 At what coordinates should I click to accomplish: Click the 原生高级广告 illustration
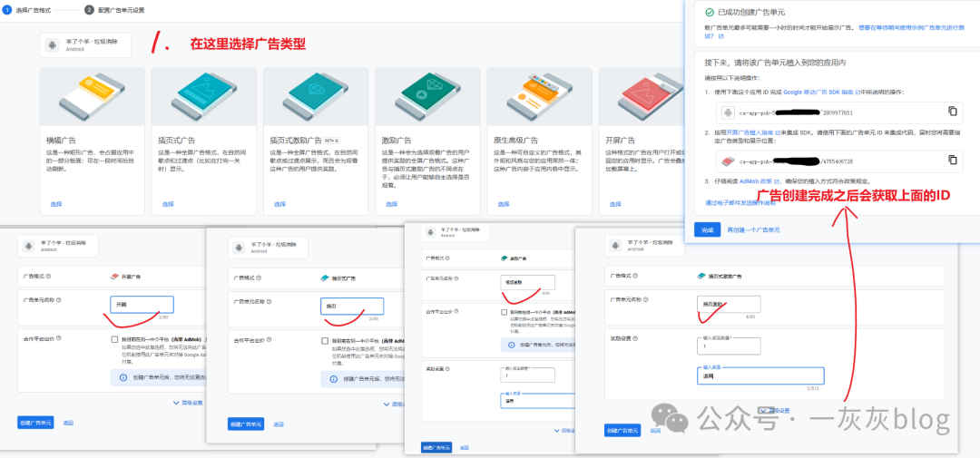coord(539,97)
